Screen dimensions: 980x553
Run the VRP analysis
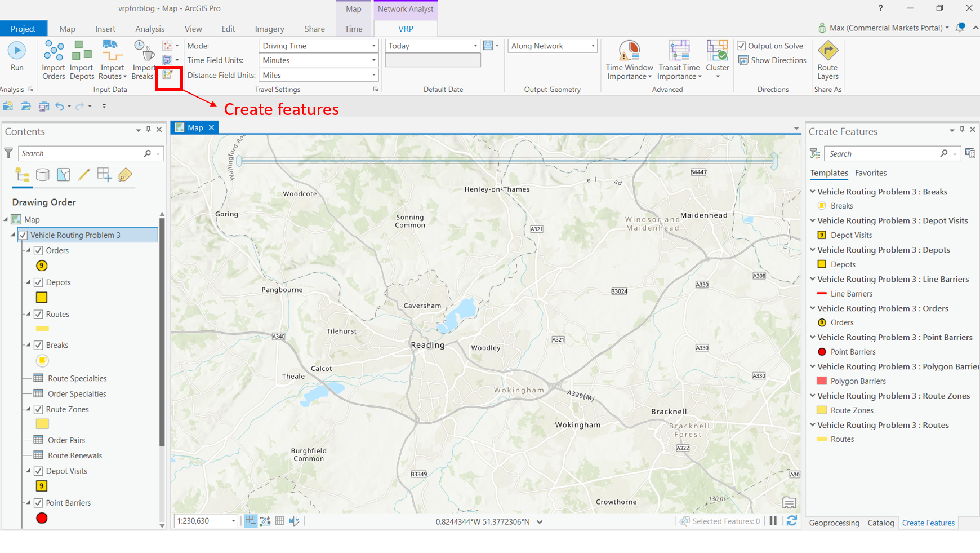pos(17,56)
